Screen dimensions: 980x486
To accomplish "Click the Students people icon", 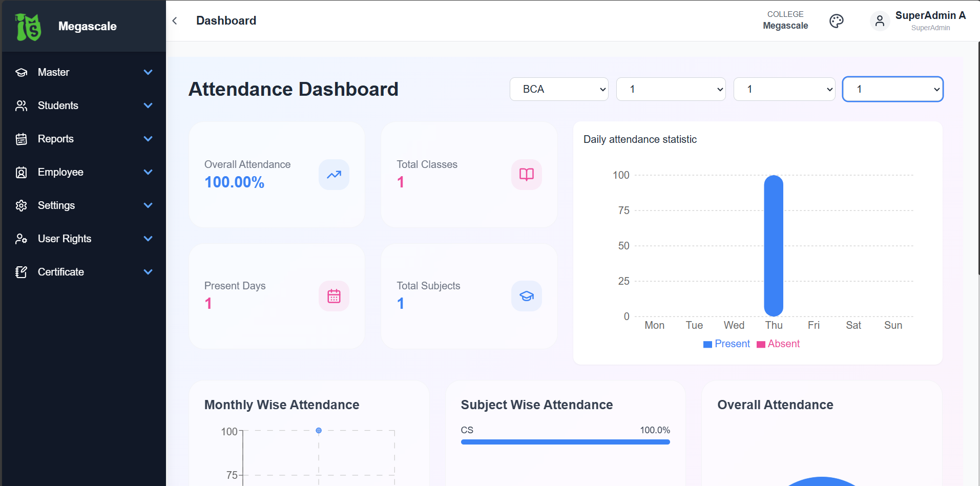I will tap(22, 105).
